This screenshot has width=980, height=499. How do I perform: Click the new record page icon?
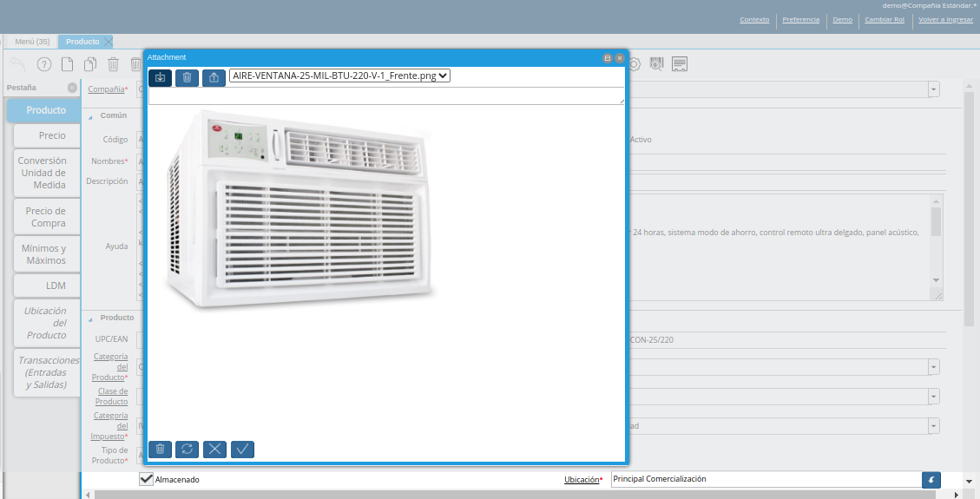[67, 63]
